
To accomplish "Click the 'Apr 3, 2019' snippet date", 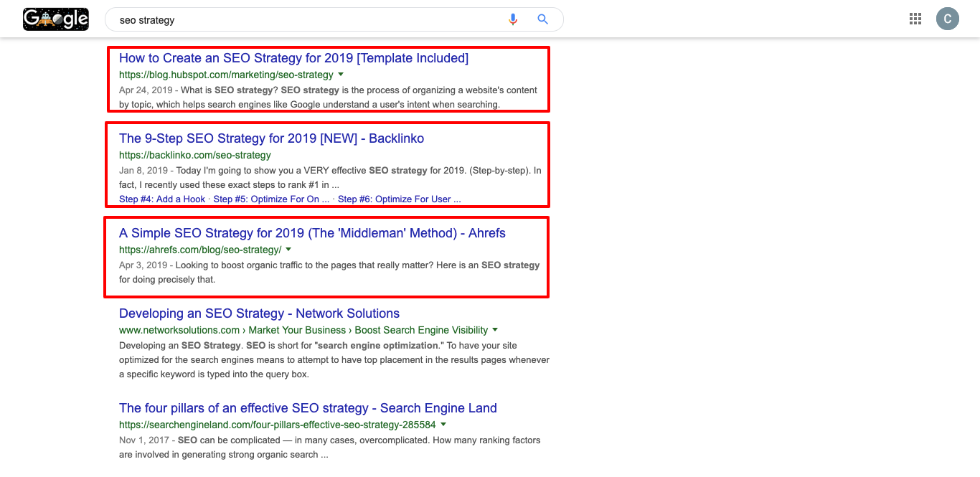I will [143, 265].
